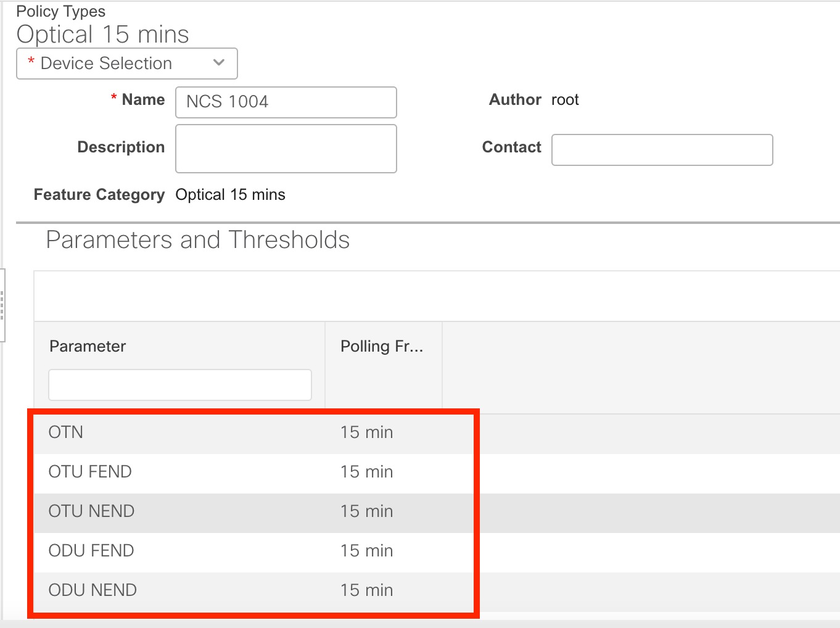Open the Device Selection dropdown
This screenshot has height=628, width=840.
coord(126,64)
